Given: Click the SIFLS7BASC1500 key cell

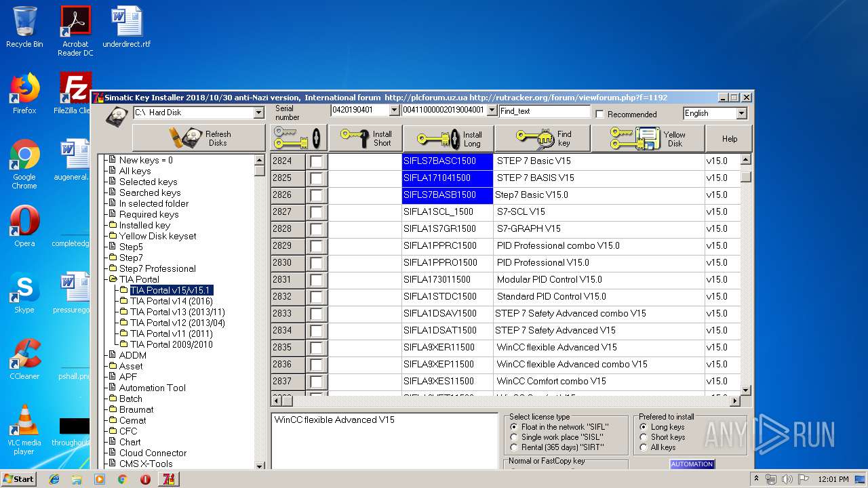Looking at the screenshot, I should [448, 161].
